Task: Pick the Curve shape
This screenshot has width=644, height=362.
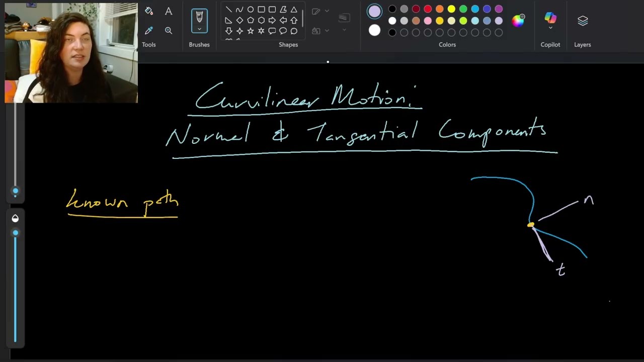Action: click(x=239, y=10)
